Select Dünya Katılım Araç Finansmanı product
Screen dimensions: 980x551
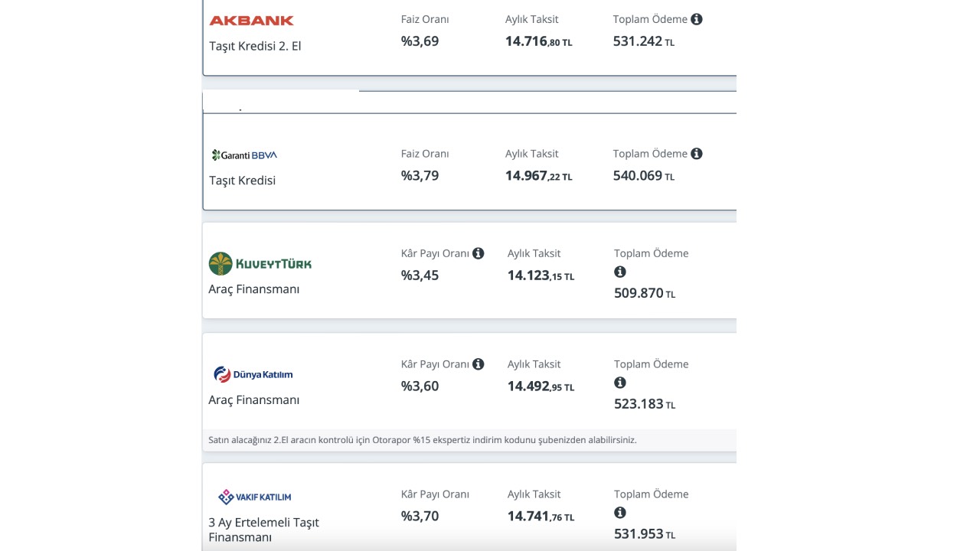254,400
